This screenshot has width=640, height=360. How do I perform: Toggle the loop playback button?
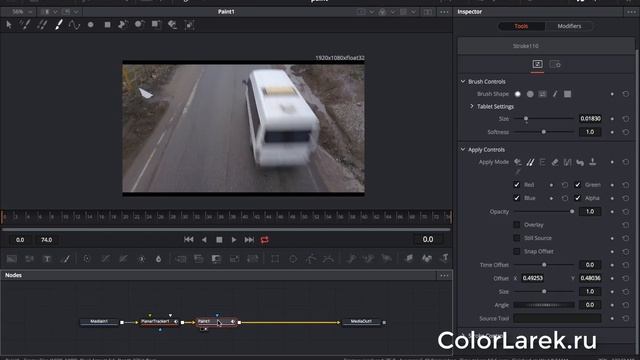(264, 240)
